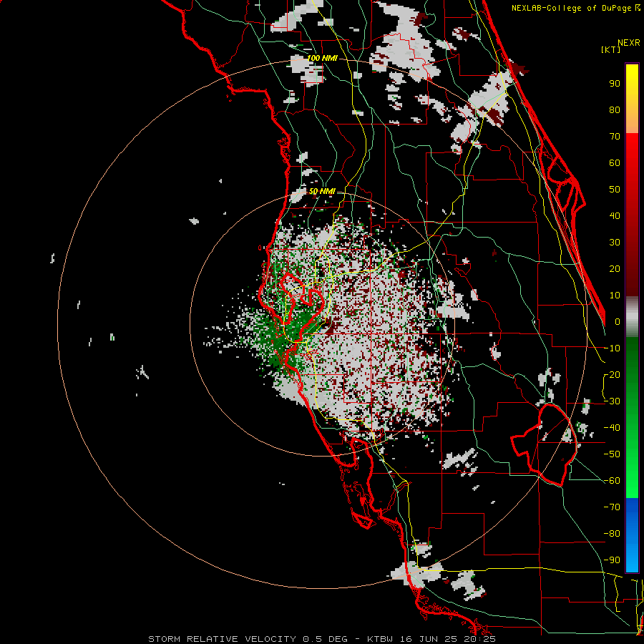Click the 90 value on the velocity scale
This screenshot has width=644, height=644.
(x=615, y=84)
